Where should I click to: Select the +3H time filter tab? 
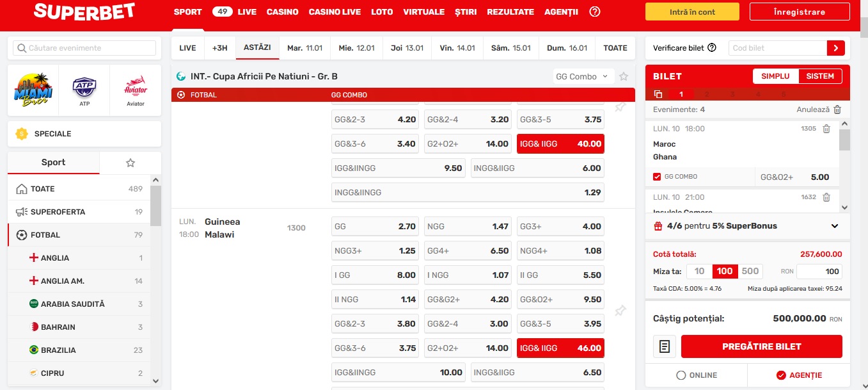tap(220, 48)
